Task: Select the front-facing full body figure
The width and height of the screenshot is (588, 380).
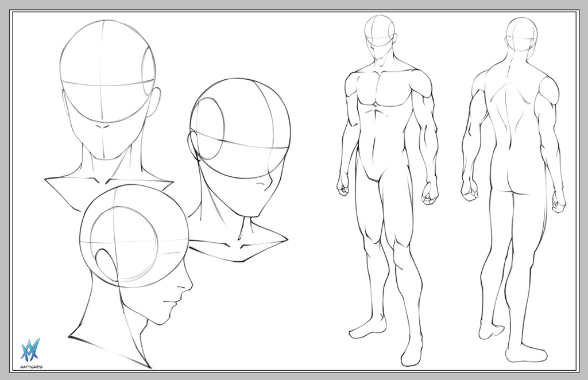Action: [388, 191]
